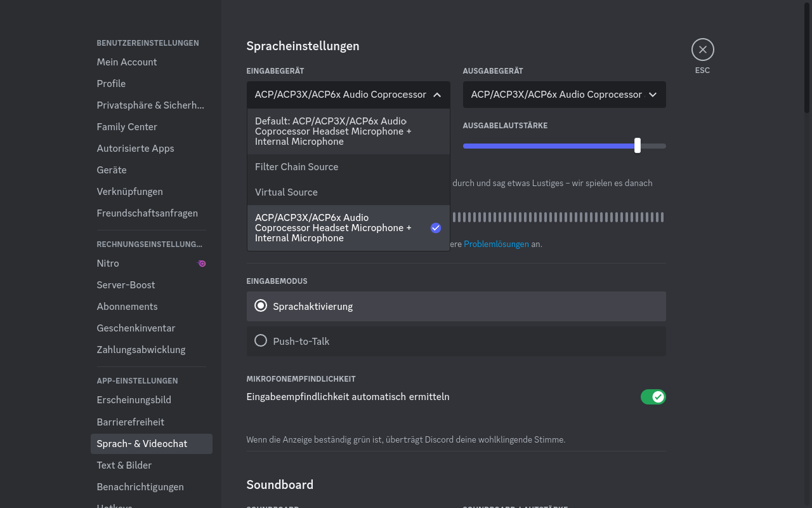Click the Nitro badge icon
Image resolution: width=812 pixels, height=508 pixels.
[202, 264]
